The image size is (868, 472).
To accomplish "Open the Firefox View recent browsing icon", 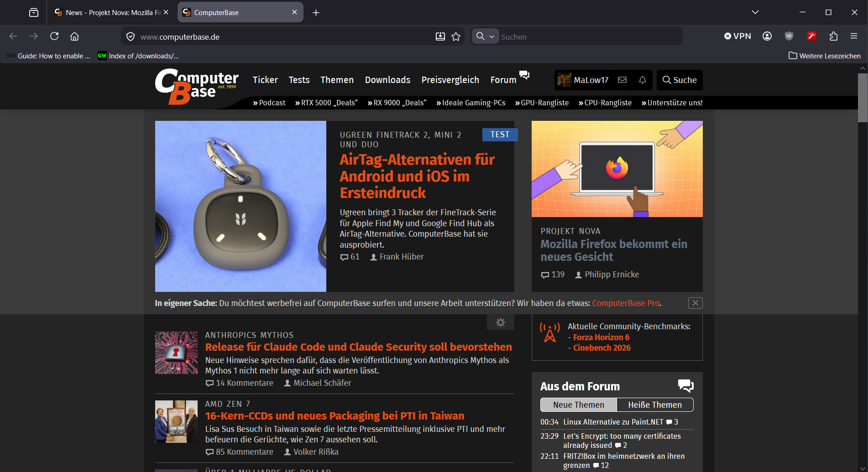I will click(34, 12).
